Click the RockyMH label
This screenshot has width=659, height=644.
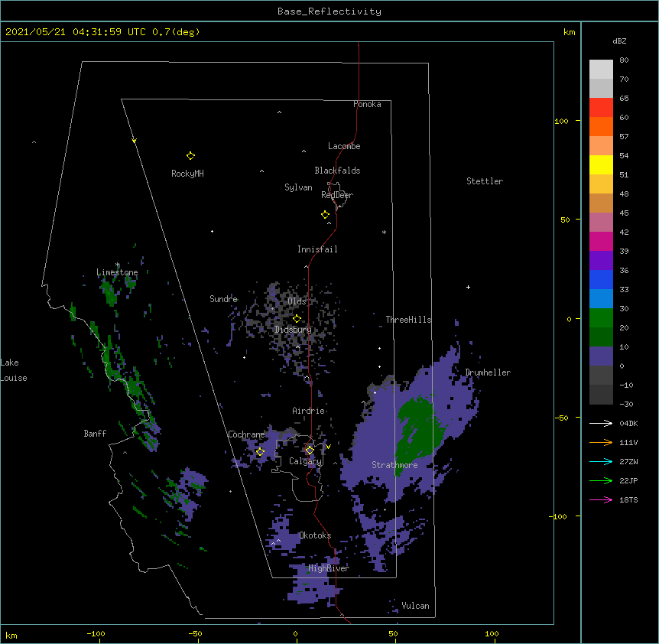tap(187, 174)
